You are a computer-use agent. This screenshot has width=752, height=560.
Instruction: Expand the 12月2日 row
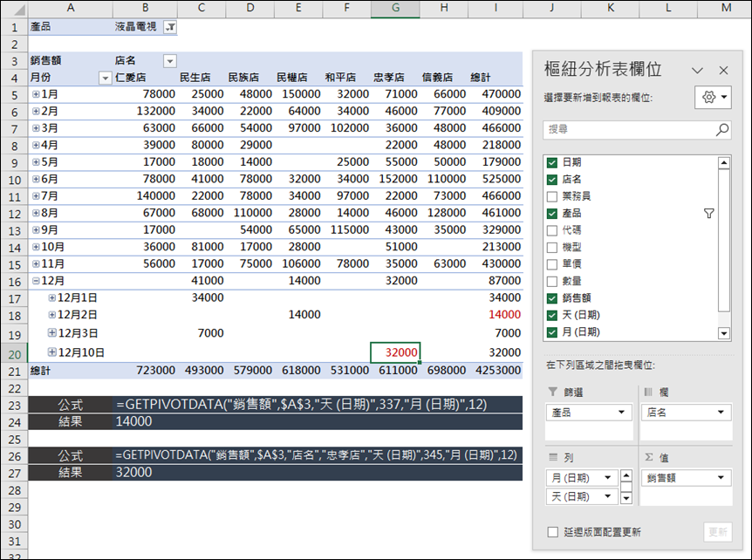(x=51, y=315)
